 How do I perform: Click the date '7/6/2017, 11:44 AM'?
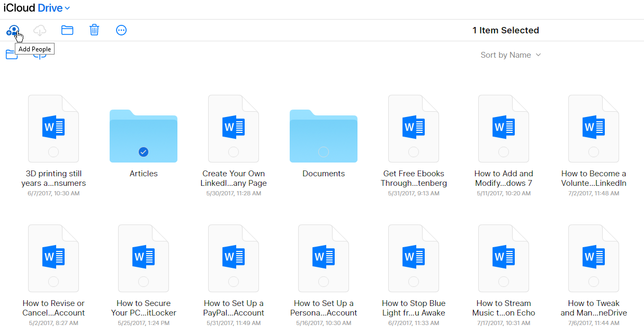(x=594, y=323)
